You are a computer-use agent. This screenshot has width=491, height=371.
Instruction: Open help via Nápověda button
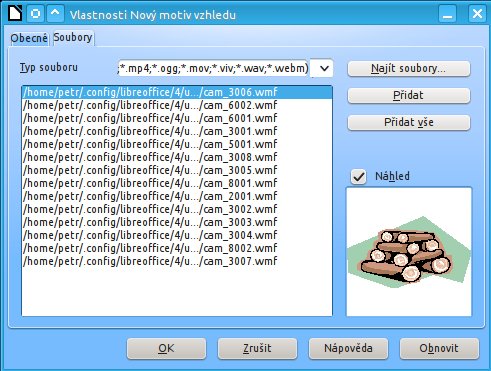point(348,349)
